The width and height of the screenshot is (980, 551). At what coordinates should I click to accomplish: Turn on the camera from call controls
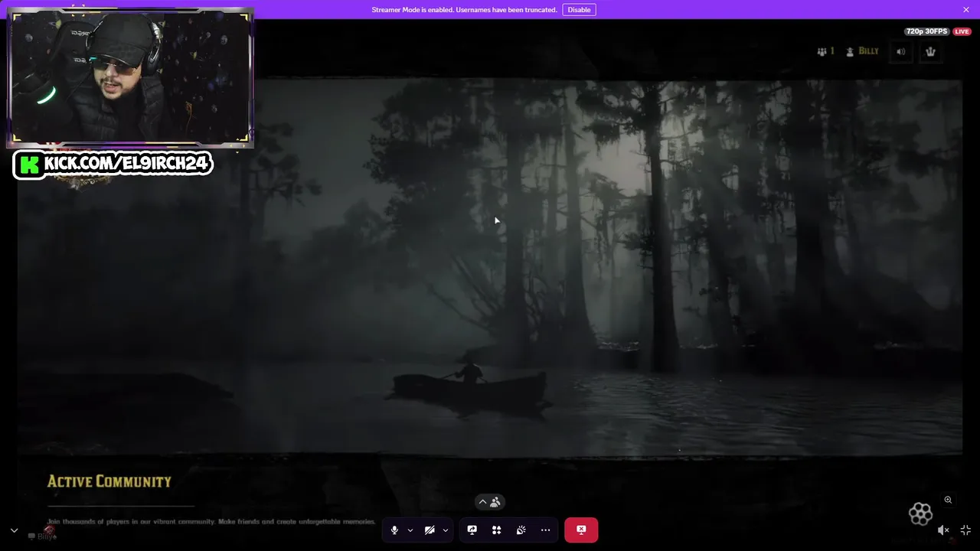430,530
